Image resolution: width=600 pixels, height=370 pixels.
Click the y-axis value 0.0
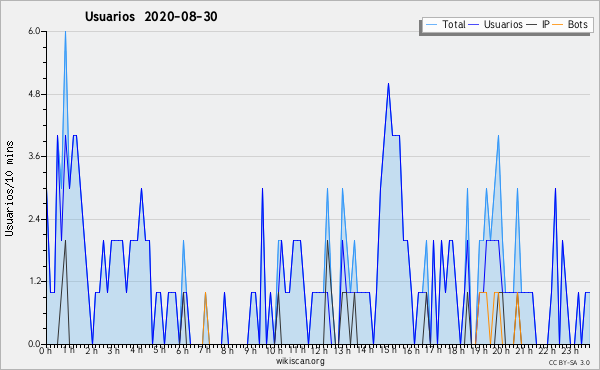34,344
